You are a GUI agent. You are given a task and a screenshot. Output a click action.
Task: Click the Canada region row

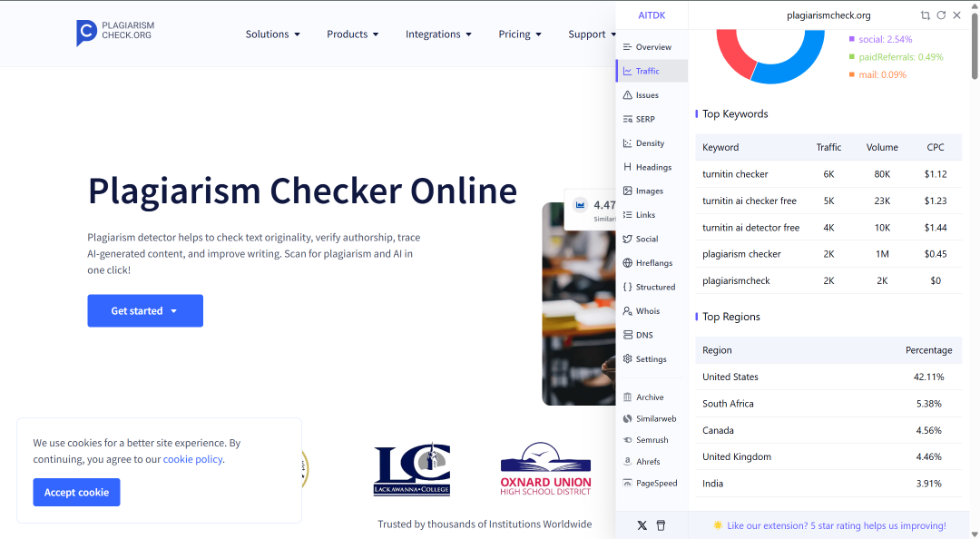828,430
